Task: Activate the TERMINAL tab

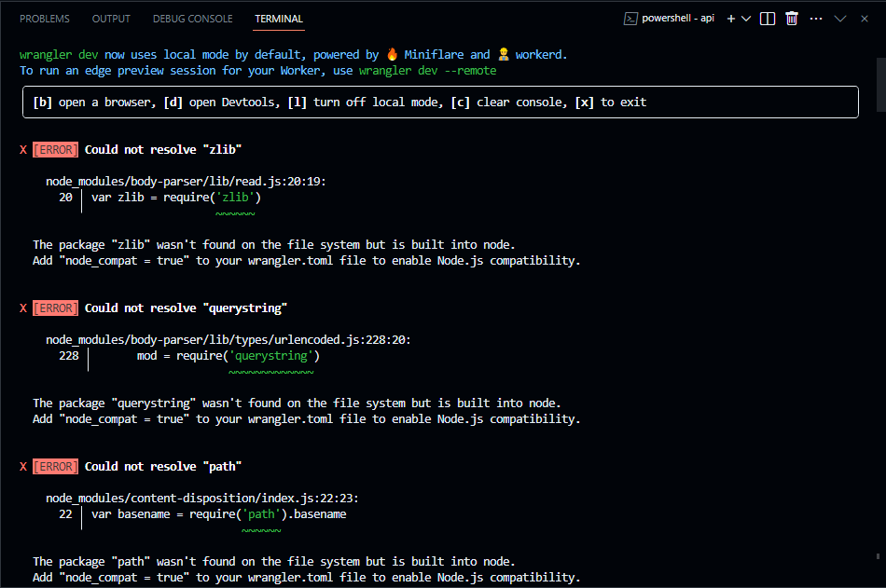Action: click(x=279, y=19)
